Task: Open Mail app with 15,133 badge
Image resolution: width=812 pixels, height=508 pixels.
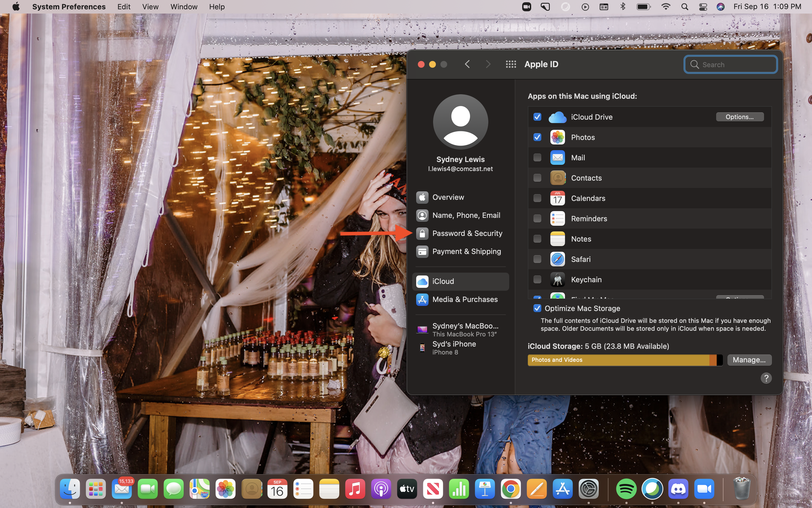Action: pos(122,489)
